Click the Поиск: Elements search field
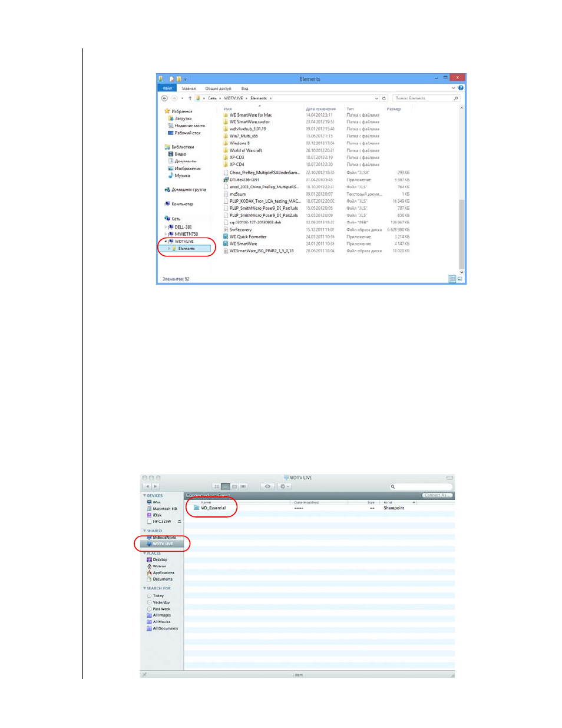The height and width of the screenshot is (728, 562). tap(425, 98)
